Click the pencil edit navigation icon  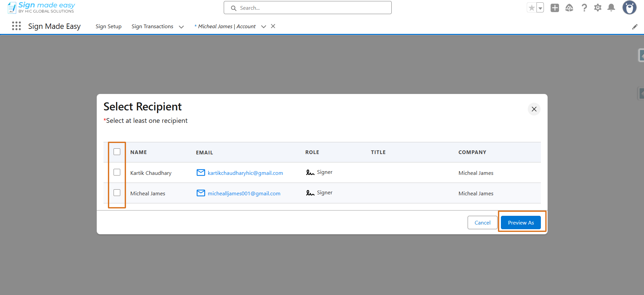pyautogui.click(x=635, y=27)
